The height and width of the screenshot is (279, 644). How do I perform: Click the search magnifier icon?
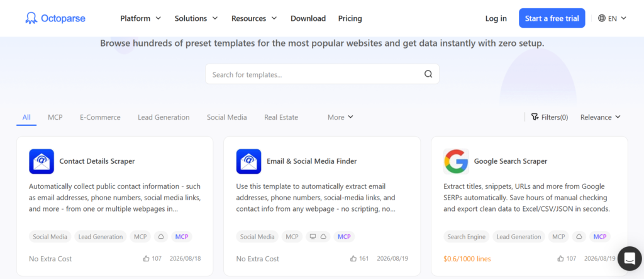click(x=428, y=74)
